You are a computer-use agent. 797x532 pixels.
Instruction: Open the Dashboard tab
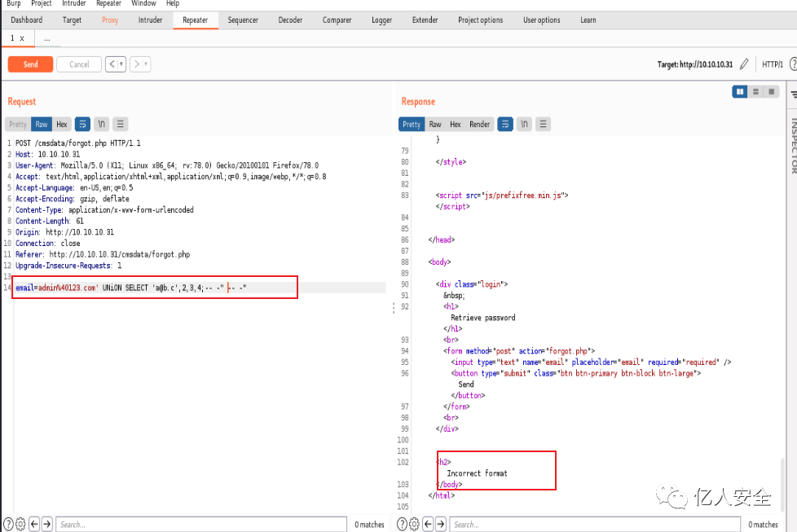[26, 20]
